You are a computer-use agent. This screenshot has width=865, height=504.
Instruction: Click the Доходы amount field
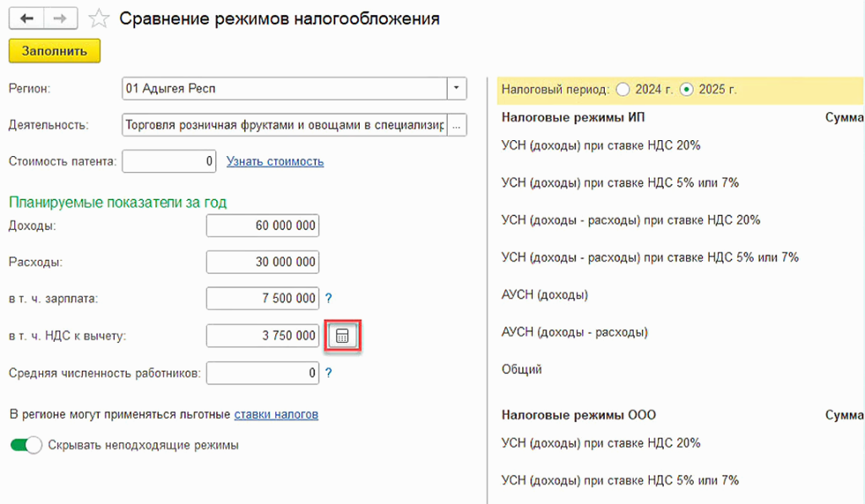coord(263,225)
